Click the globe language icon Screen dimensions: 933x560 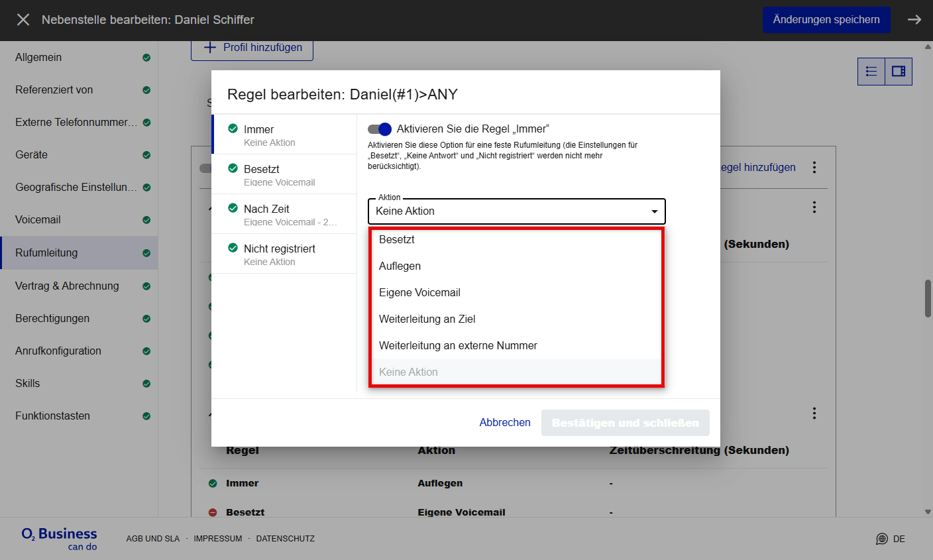point(881,539)
